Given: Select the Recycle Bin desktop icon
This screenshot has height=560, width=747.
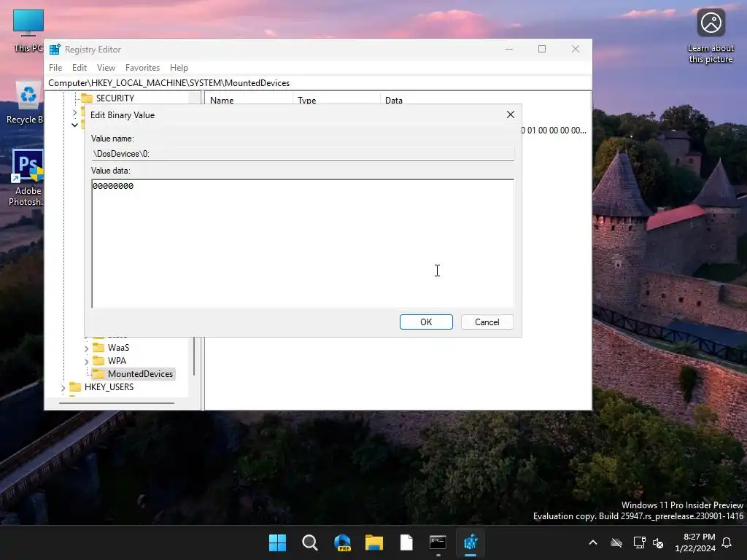Looking at the screenshot, I should click(x=26, y=102).
